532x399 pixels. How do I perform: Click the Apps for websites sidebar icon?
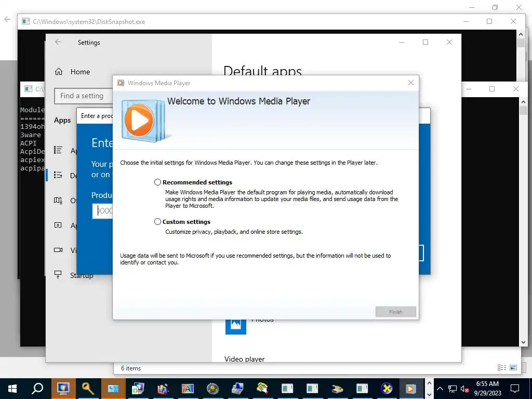tap(58, 225)
